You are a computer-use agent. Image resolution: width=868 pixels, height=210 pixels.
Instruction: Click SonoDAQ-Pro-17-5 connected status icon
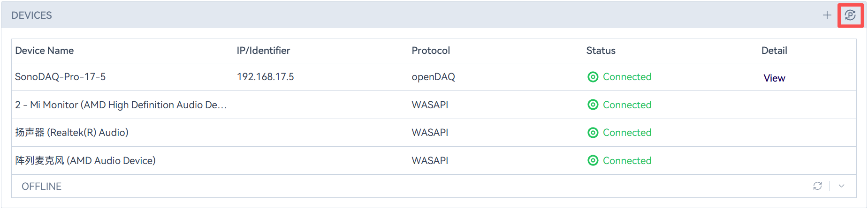[593, 77]
